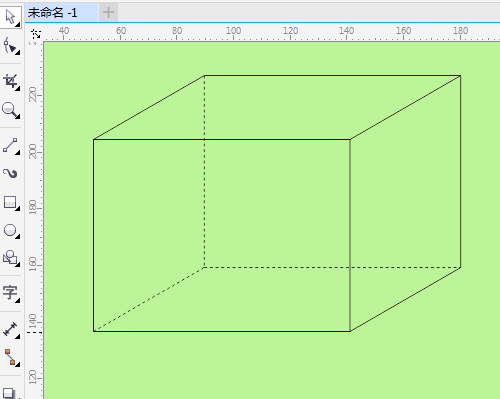Select the Drop shadow tool at bottom

(x=10, y=393)
